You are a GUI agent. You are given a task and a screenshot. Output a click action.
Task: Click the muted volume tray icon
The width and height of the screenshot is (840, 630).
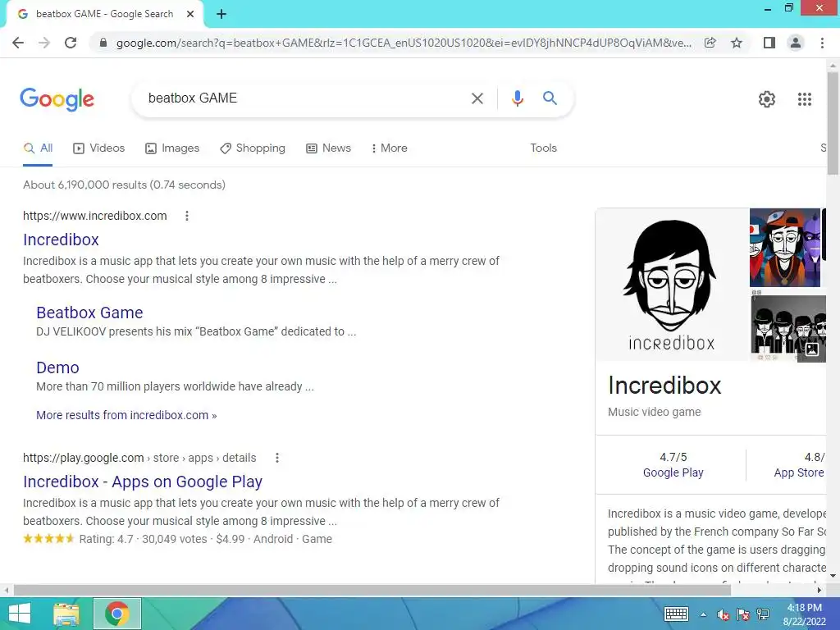[724, 614]
